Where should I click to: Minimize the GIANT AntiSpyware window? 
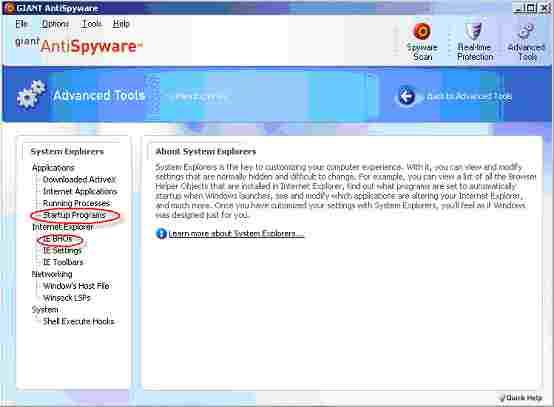(518, 8)
